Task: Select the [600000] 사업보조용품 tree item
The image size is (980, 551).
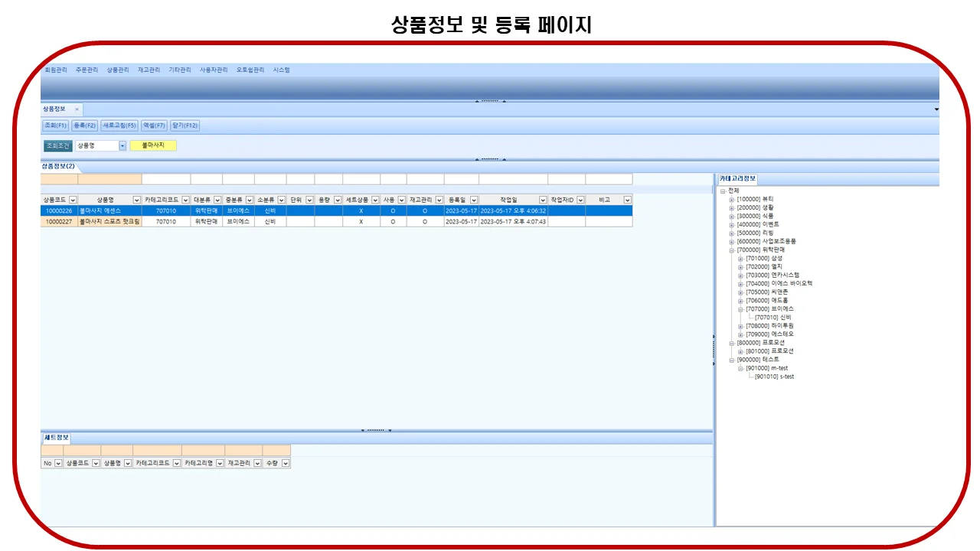Action: (x=767, y=241)
